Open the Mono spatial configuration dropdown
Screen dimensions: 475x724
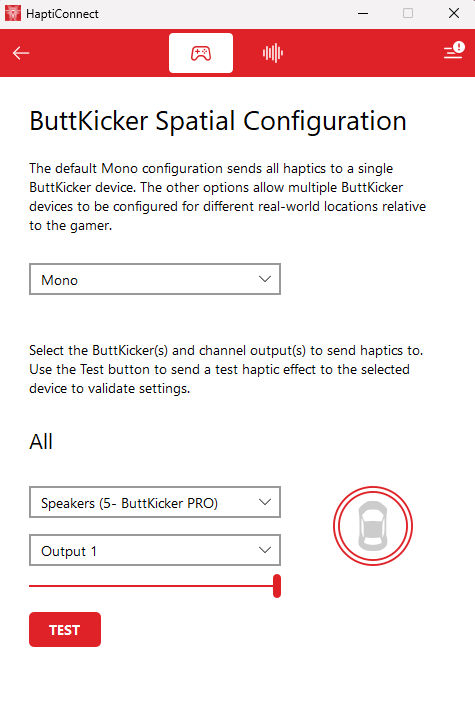[155, 279]
